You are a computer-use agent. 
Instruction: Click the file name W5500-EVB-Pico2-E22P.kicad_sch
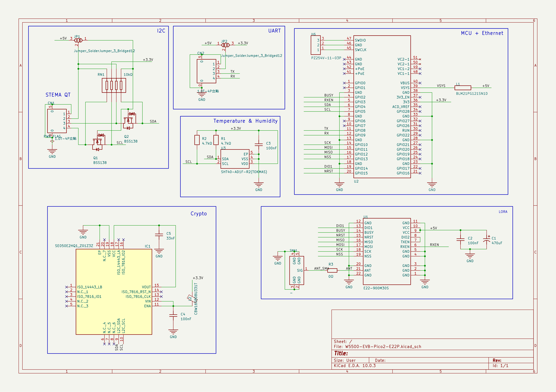pyautogui.click(x=383, y=347)
